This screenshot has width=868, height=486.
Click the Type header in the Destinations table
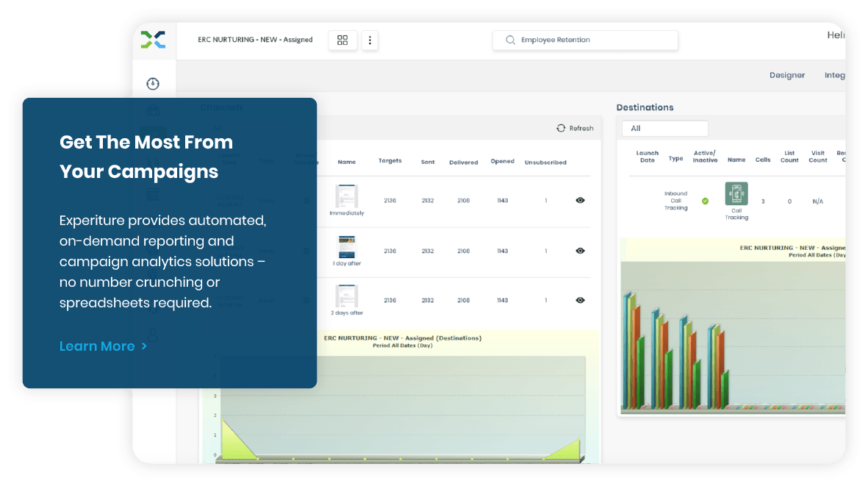(x=676, y=159)
